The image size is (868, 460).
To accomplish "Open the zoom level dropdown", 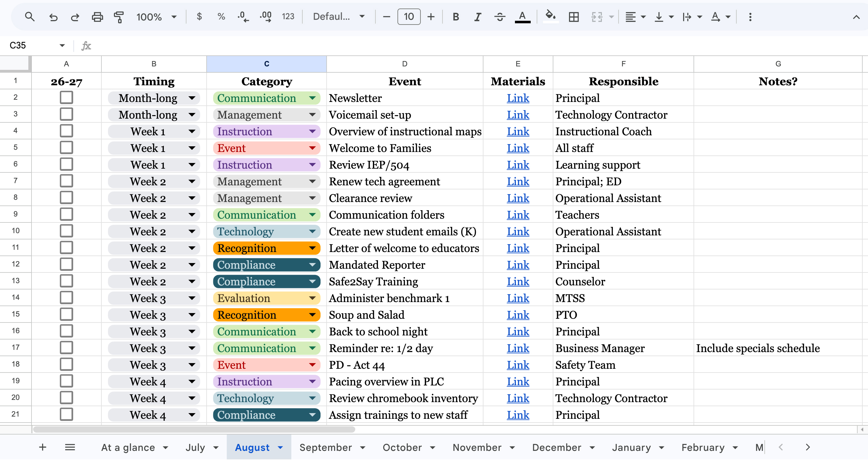I will click(156, 16).
